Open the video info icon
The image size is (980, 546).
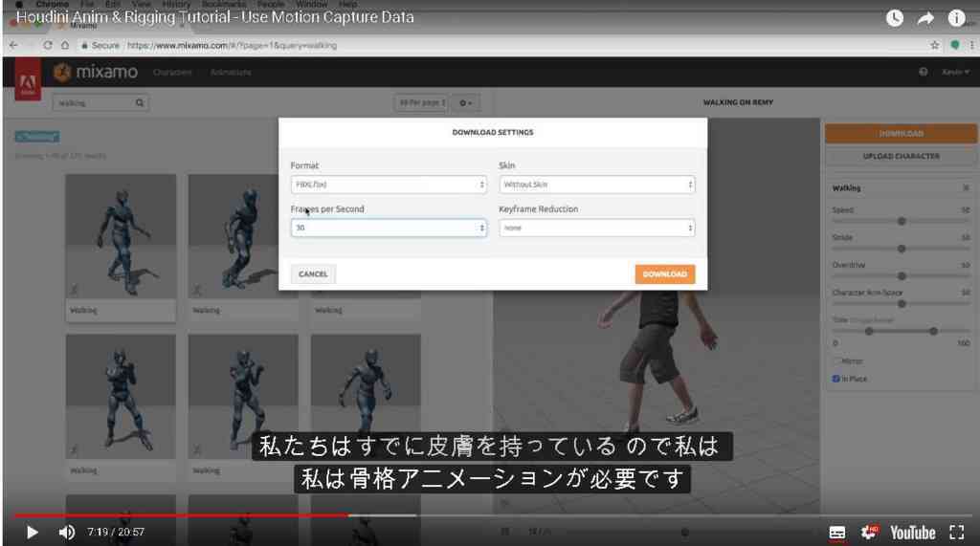(x=956, y=18)
